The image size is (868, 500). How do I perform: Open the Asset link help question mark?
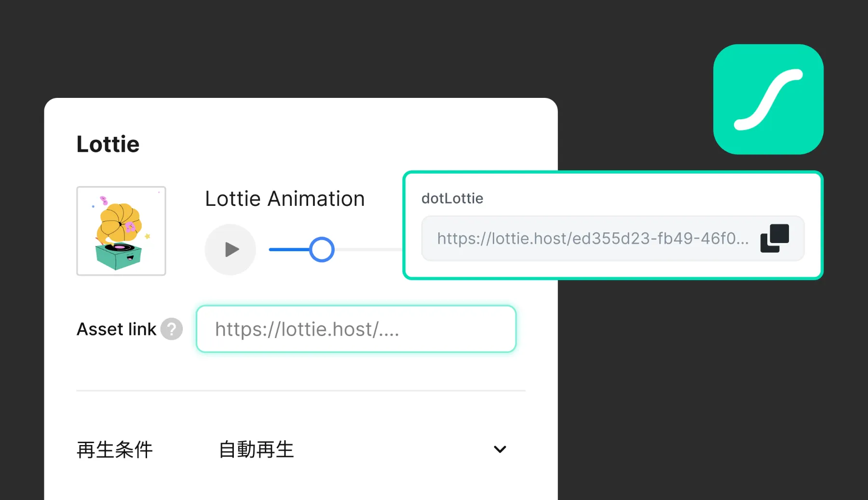coord(172,329)
